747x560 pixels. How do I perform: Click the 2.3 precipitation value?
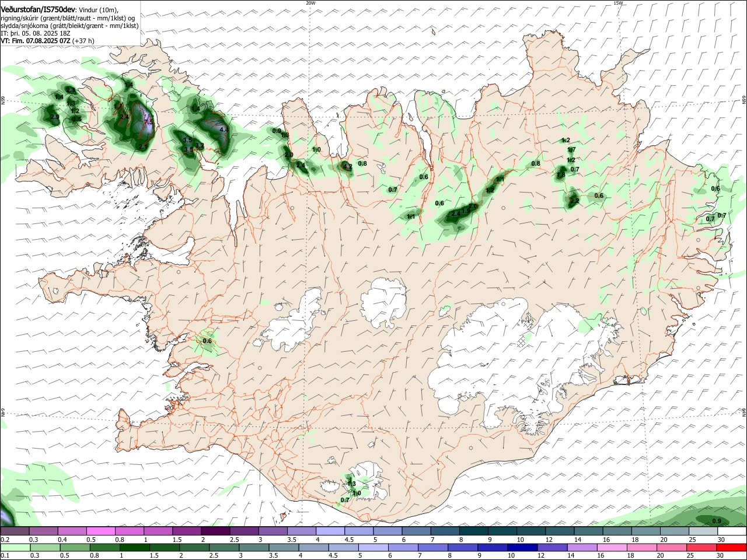71,90
